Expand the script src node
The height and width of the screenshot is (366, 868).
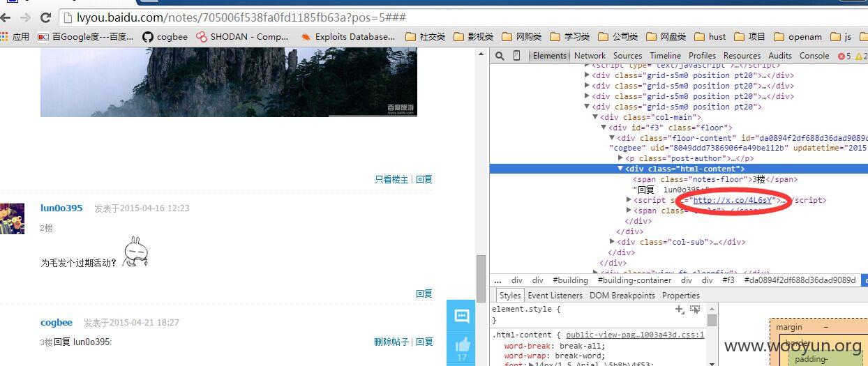tap(629, 200)
